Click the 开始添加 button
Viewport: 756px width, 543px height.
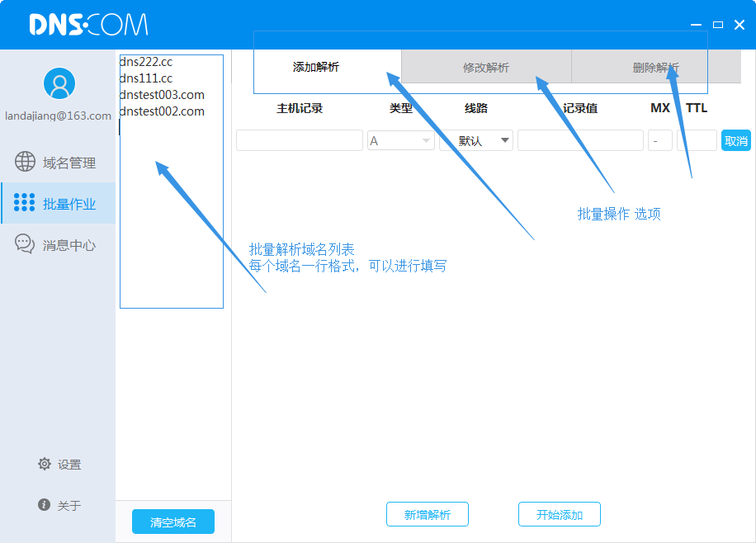coord(560,514)
